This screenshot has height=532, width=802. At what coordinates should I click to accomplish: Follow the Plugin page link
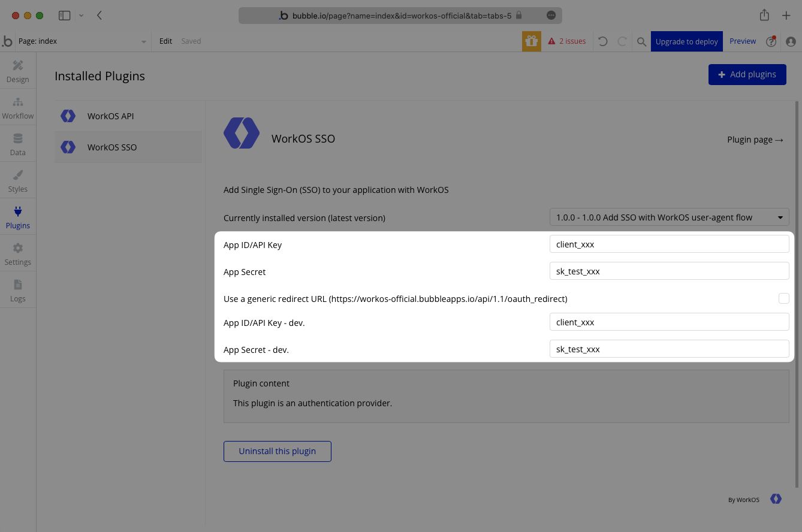coord(755,140)
